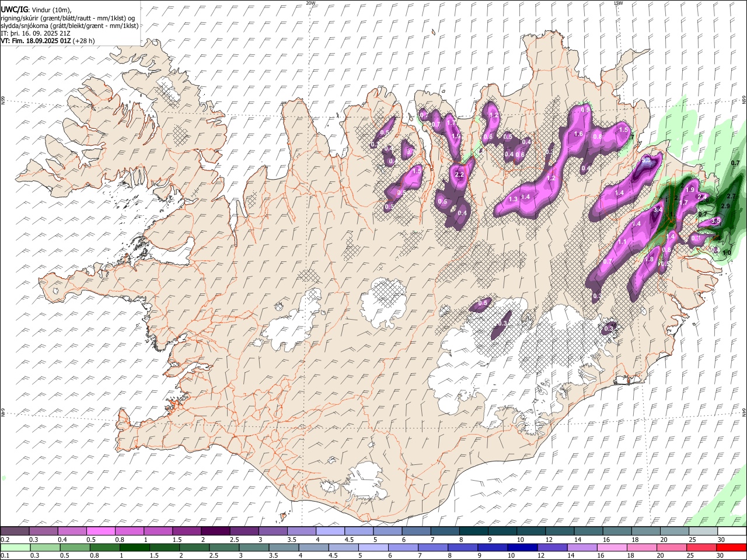This screenshot has height=560, width=747.
Task: Click the 1.8 snowfall value on the map
Action: (648, 260)
